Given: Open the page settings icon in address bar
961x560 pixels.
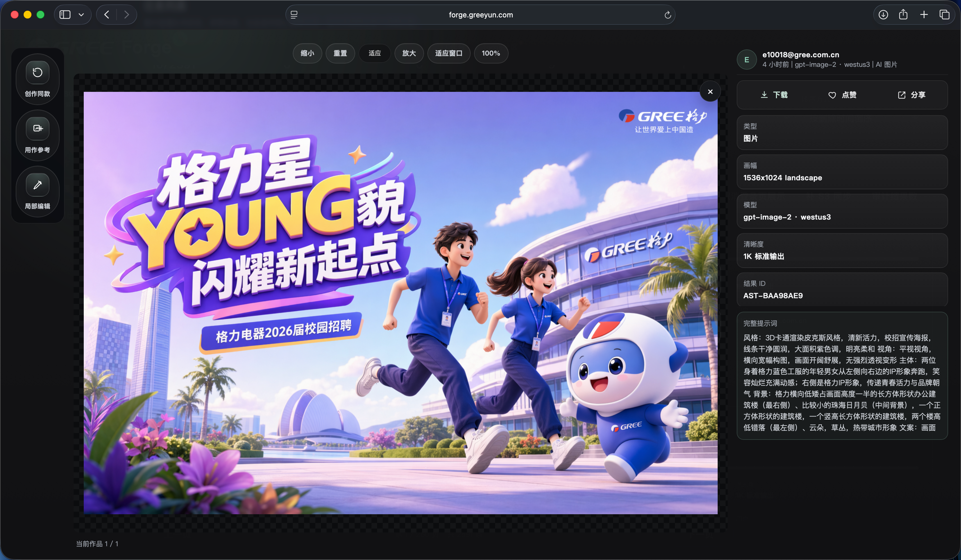Looking at the screenshot, I should (x=294, y=15).
